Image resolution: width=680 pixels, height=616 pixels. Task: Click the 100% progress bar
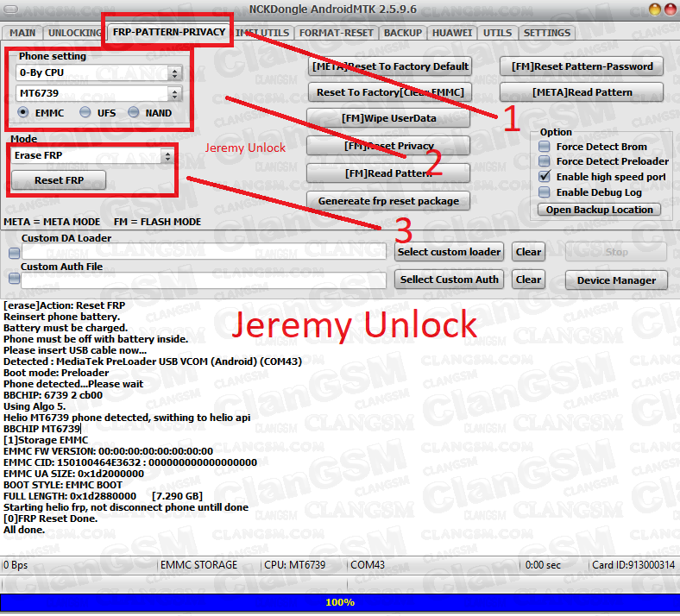coord(340,602)
